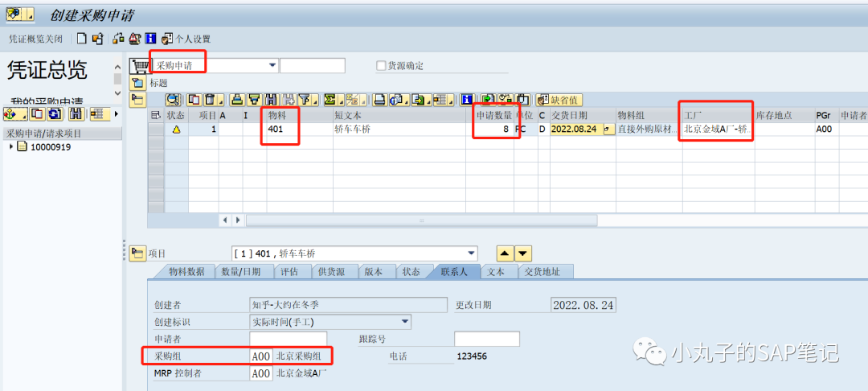The height and width of the screenshot is (391, 868).
Task: Switch to the 版本 tab
Action: [x=374, y=271]
